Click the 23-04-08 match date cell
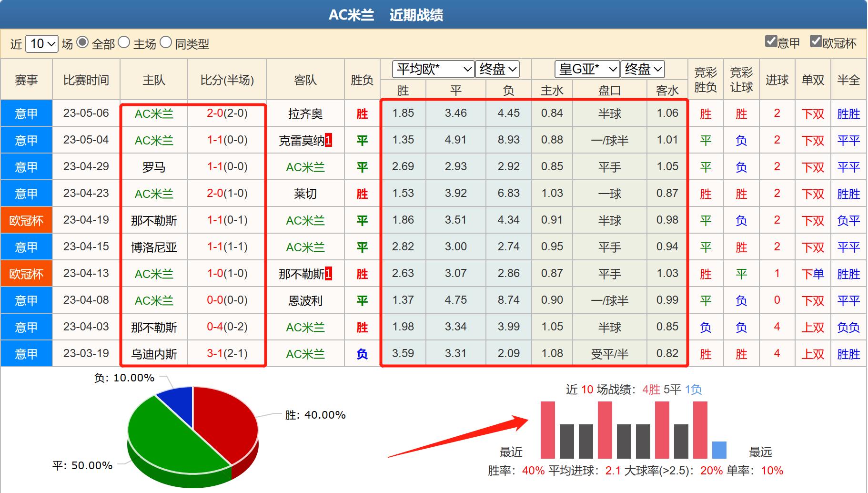 pyautogui.click(x=86, y=300)
